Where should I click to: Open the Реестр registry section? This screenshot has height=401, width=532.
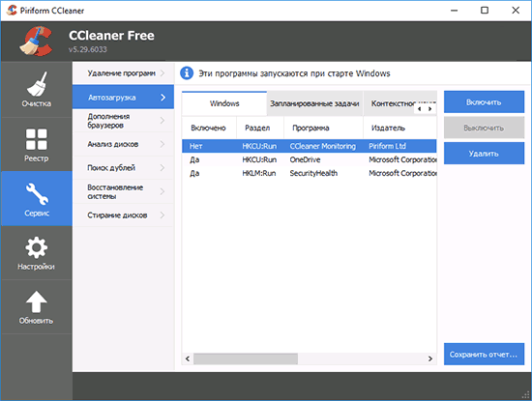(x=37, y=145)
